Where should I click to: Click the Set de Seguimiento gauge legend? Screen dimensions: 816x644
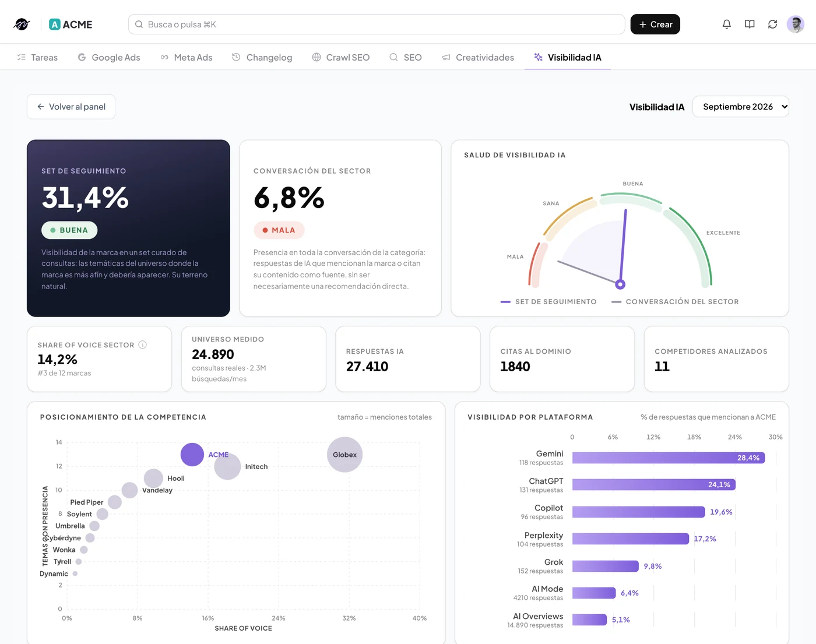click(548, 302)
